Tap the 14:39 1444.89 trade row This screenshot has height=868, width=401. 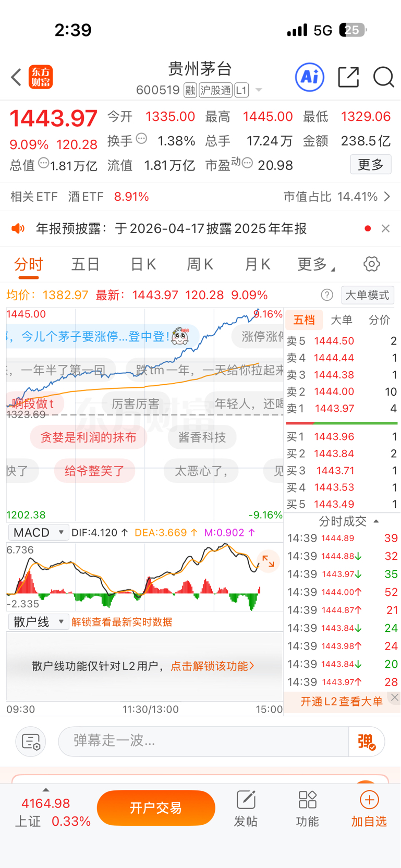click(342, 538)
